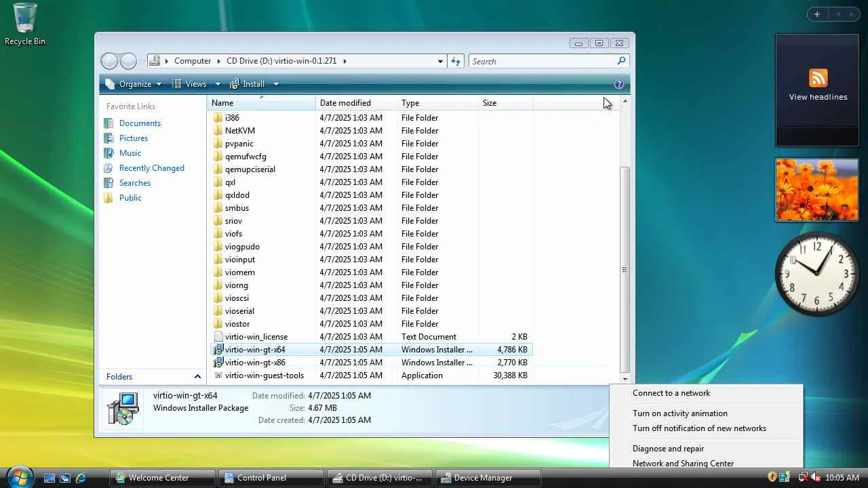
Task: Select the NetKVM folder icon
Action: (218, 131)
